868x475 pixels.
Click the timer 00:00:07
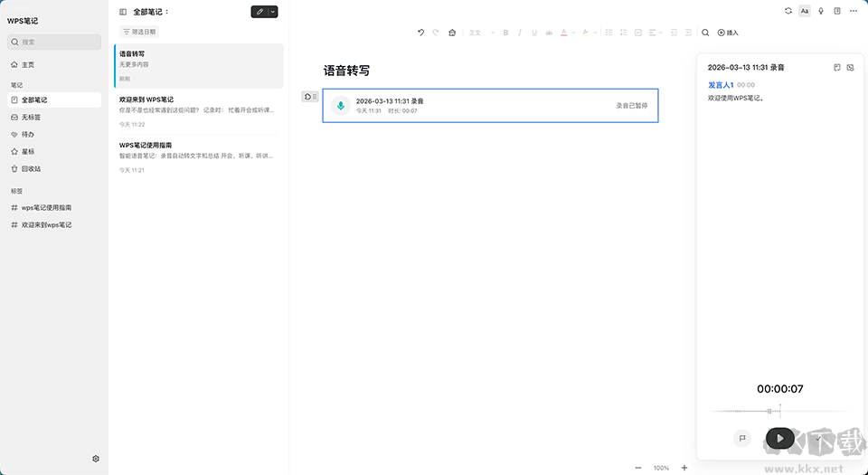click(780, 389)
